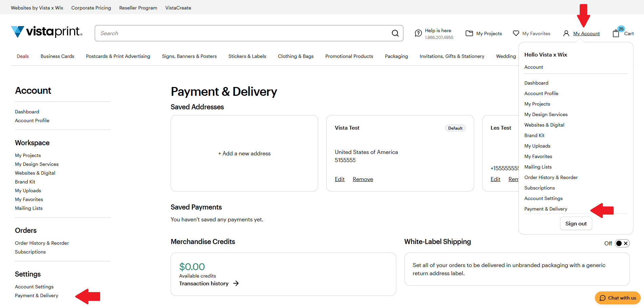Open Stickers & Labels menu
This screenshot has width=644, height=308.
247,56
